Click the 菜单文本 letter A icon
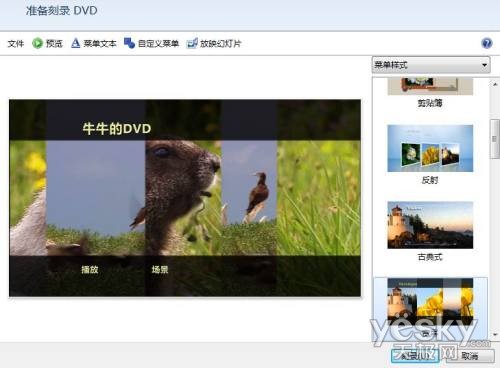This screenshot has width=500, height=368. click(x=76, y=43)
